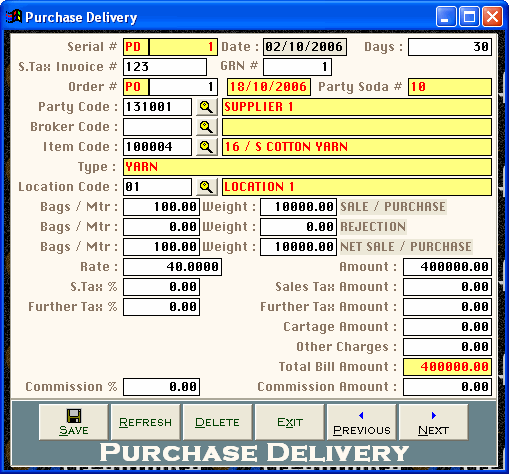The width and height of the screenshot is (509, 474).
Task: Open Location Code lookup magnifier
Action: (x=207, y=187)
